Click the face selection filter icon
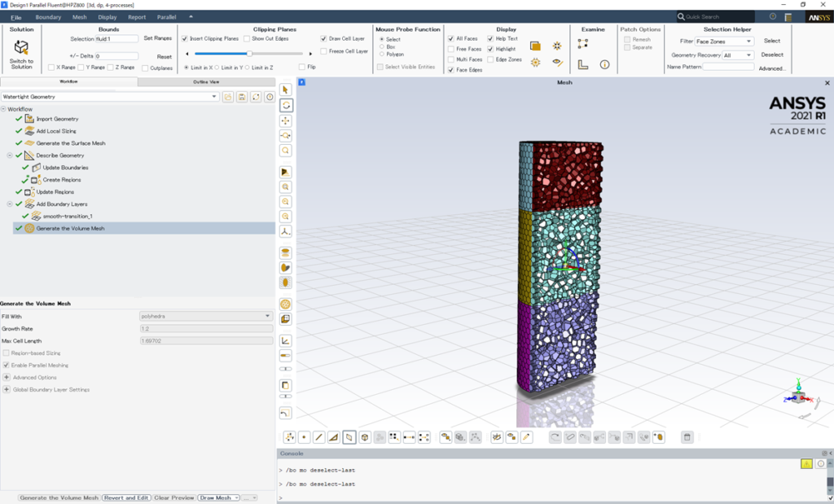This screenshot has height=504, width=834. click(x=349, y=437)
